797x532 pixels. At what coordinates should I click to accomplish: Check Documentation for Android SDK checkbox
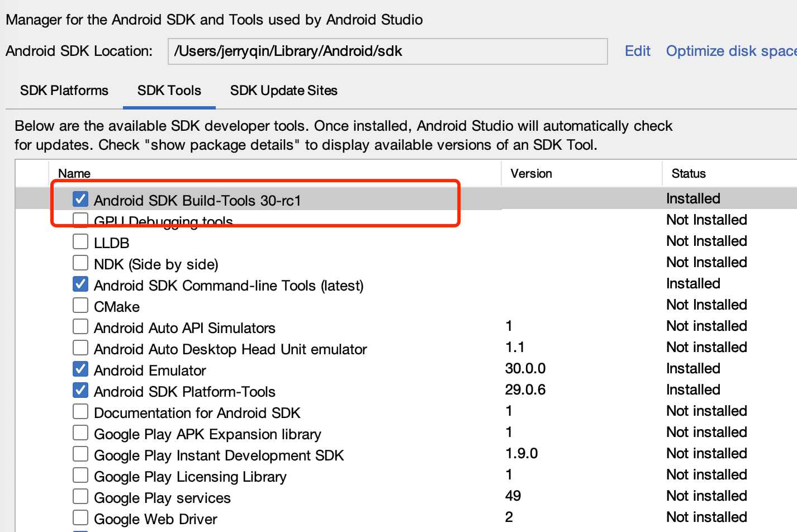pyautogui.click(x=80, y=411)
